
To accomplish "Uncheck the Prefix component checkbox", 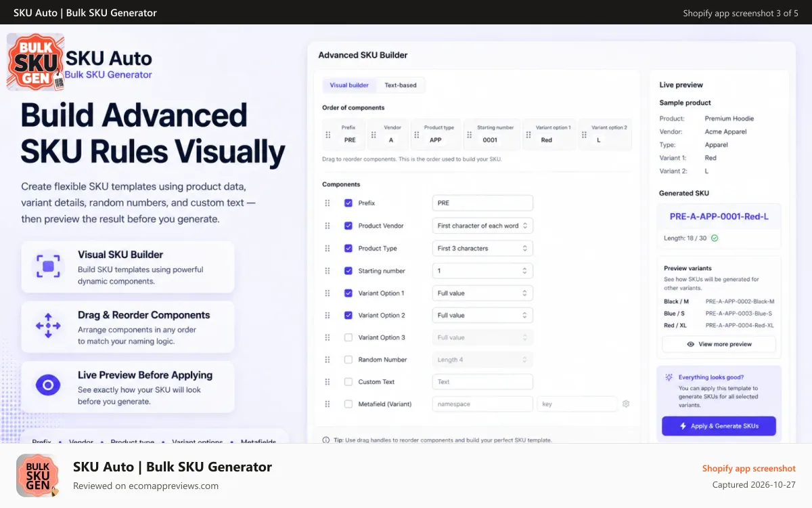I will click(348, 203).
